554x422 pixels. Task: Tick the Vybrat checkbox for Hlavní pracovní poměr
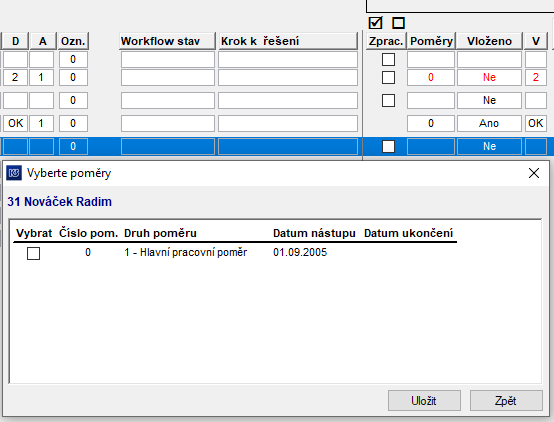tap(34, 253)
